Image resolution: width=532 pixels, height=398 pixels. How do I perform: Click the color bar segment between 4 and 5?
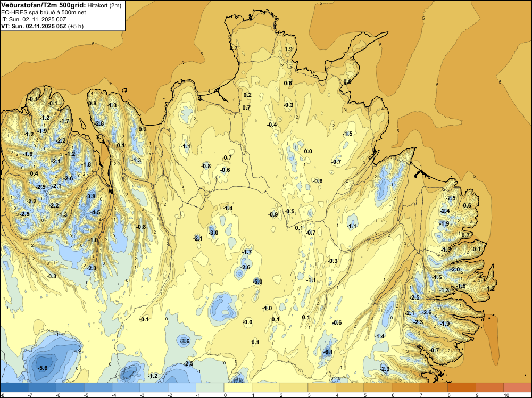coord(350,387)
